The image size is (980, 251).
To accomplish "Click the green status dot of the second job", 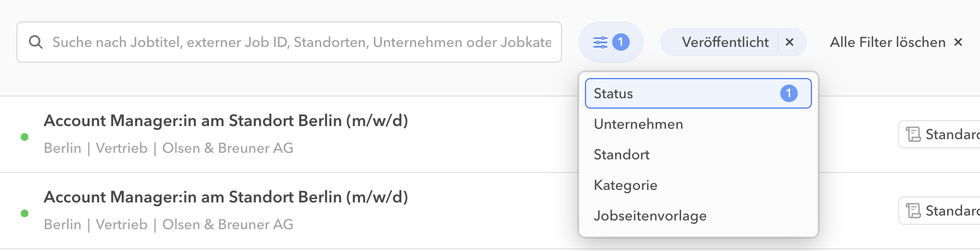I will click(25, 213).
